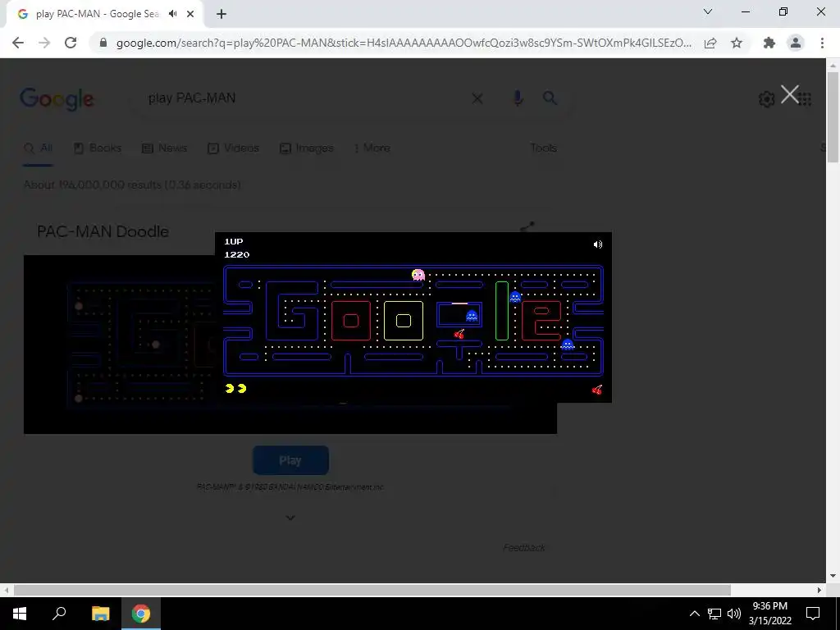Viewport: 840px width, 630px height.
Task: Clear the search query with the X
Action: point(477,98)
